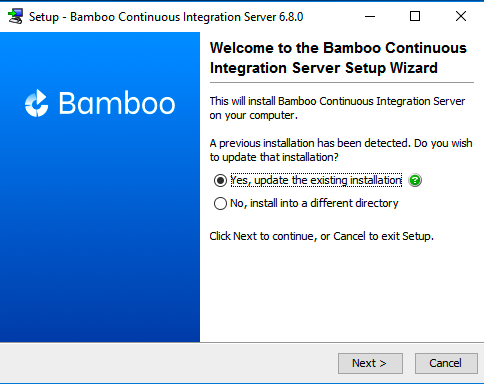
Task: Select the update existing installation radio button
Action: tap(220, 180)
